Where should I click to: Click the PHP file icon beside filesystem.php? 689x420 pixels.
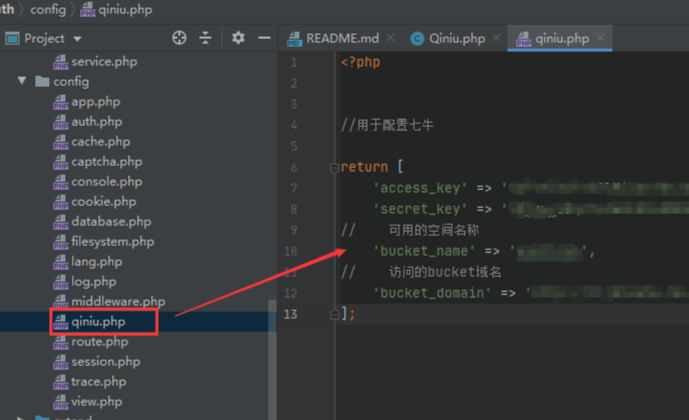61,242
